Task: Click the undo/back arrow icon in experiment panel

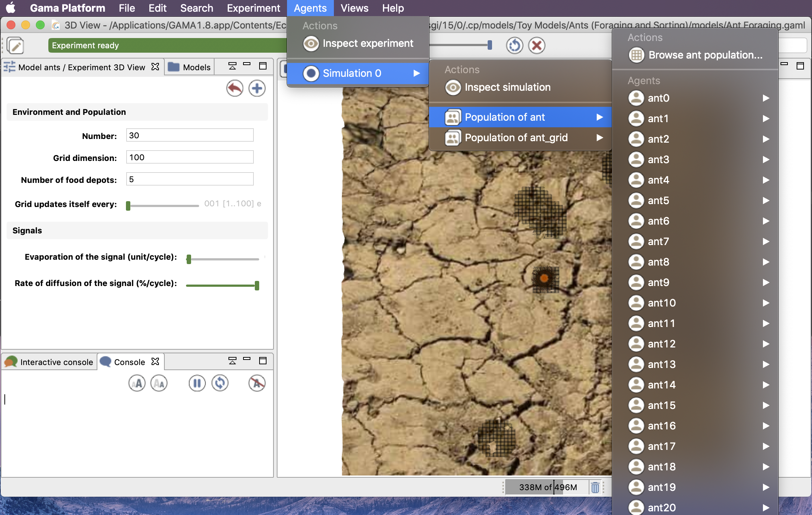Action: click(235, 88)
